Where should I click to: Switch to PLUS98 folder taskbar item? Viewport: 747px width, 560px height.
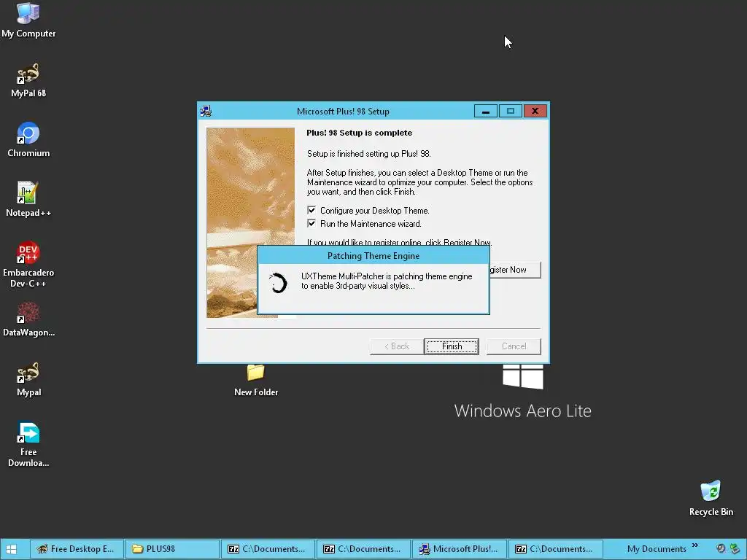click(x=172, y=549)
